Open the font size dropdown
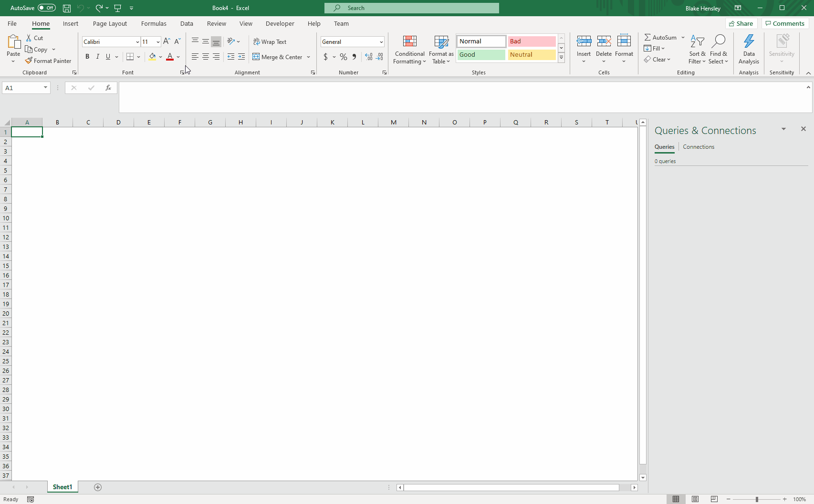This screenshot has width=814, height=504. (x=157, y=41)
